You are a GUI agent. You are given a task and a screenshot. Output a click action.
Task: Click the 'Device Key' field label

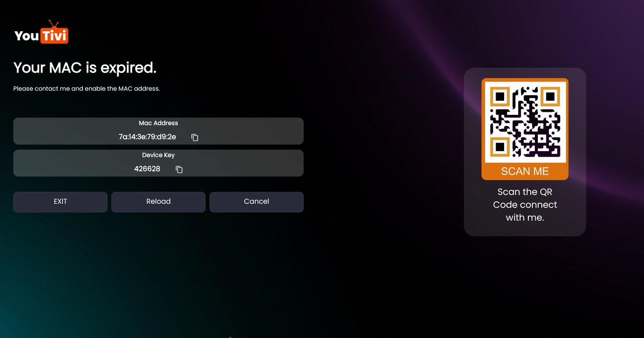pyautogui.click(x=158, y=155)
